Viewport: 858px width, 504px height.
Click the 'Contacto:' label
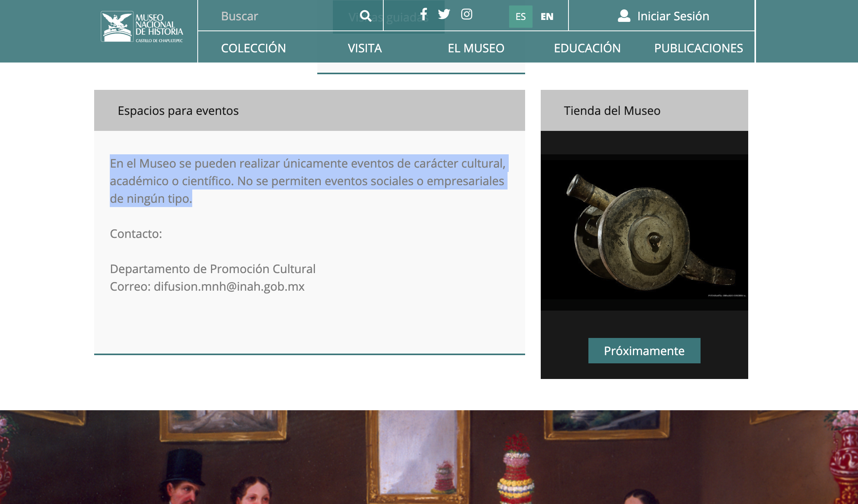[136, 234]
